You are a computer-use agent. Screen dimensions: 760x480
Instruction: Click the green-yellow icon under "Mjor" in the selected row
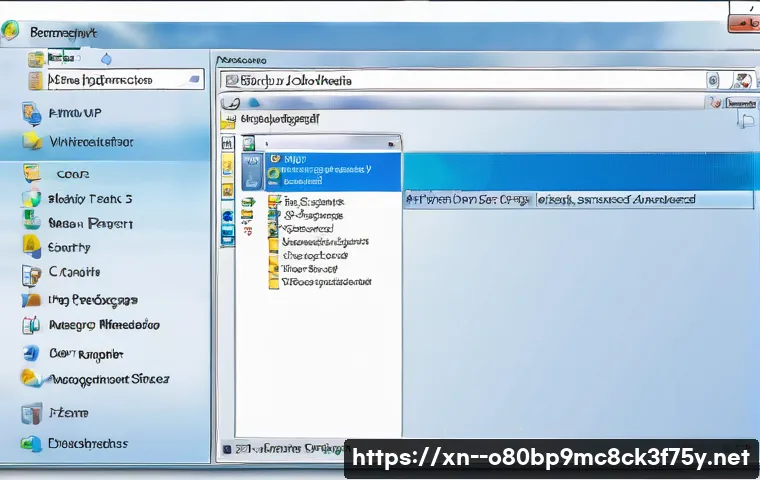click(x=274, y=176)
